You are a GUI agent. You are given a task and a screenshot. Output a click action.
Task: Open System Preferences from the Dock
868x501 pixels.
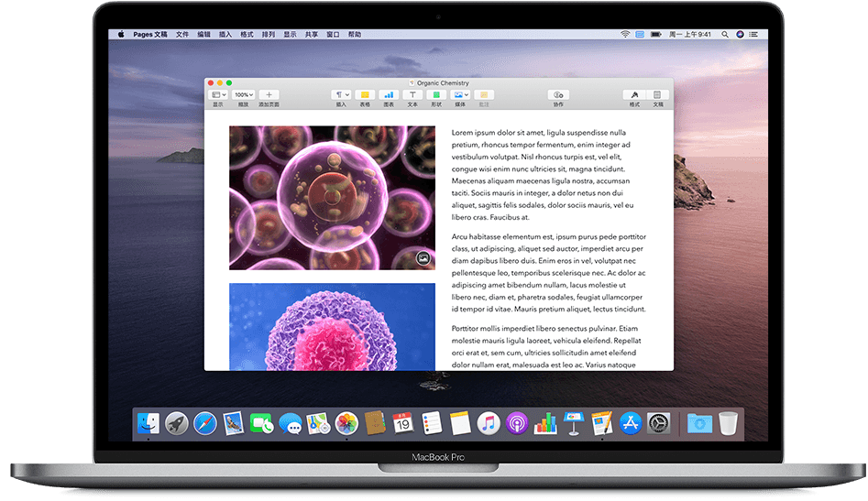659,424
